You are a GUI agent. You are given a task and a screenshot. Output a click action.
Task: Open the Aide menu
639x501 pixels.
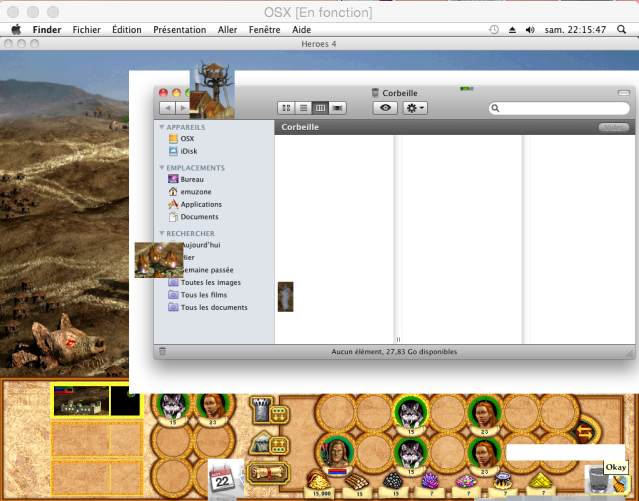tap(302, 30)
